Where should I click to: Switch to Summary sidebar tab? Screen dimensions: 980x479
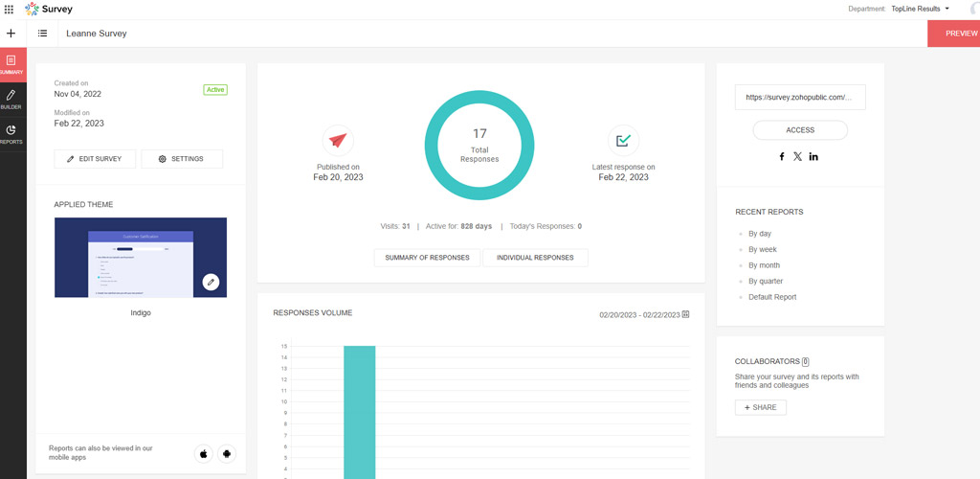point(11,65)
